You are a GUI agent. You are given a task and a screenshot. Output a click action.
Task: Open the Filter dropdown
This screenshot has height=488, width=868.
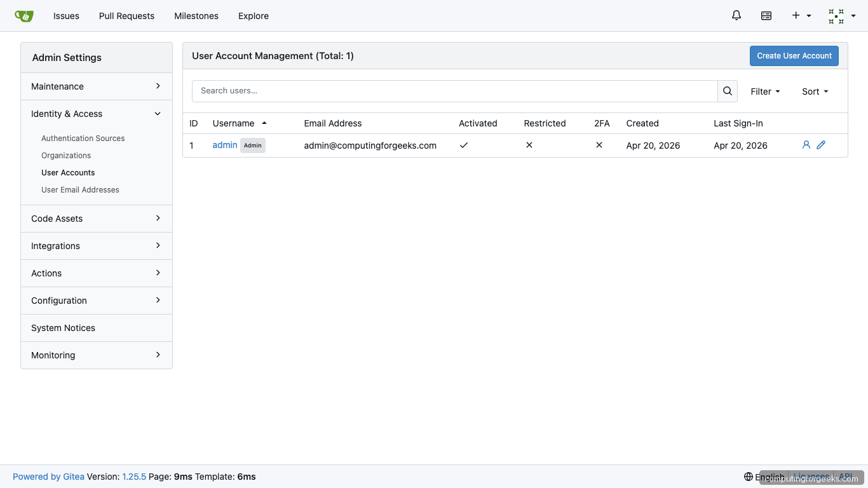[x=765, y=91]
